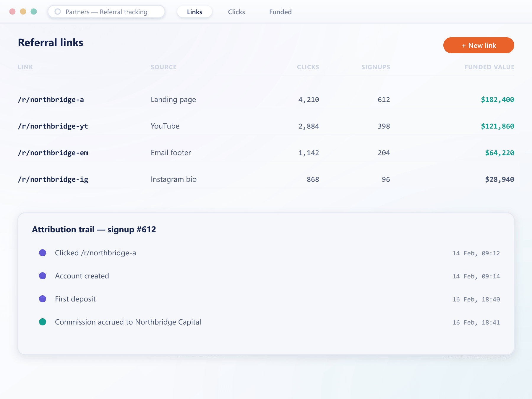Select the /r/northbridge-a link row
The image size is (532, 399).
coord(266,100)
